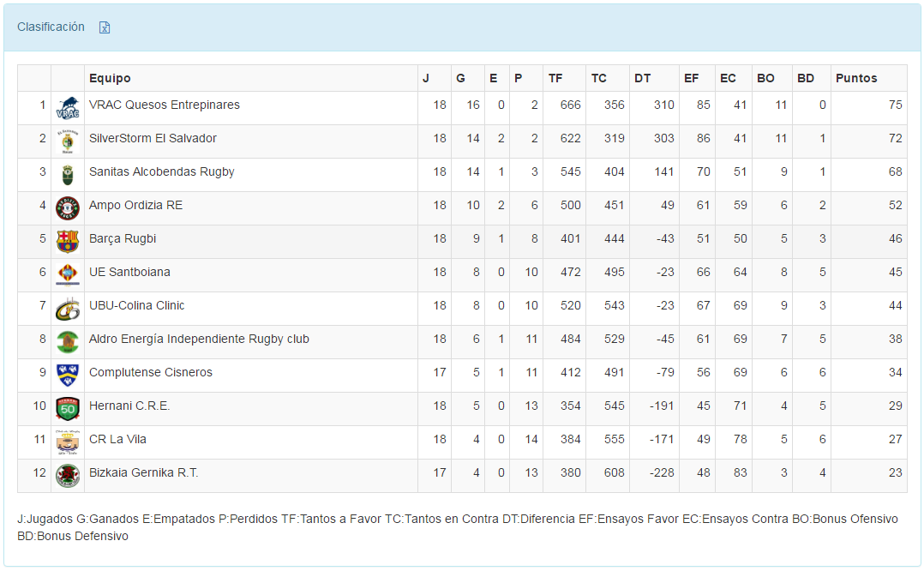The height and width of the screenshot is (571, 924).
Task: Click the Ampo Ordizia RE badge
Action: coord(68,208)
